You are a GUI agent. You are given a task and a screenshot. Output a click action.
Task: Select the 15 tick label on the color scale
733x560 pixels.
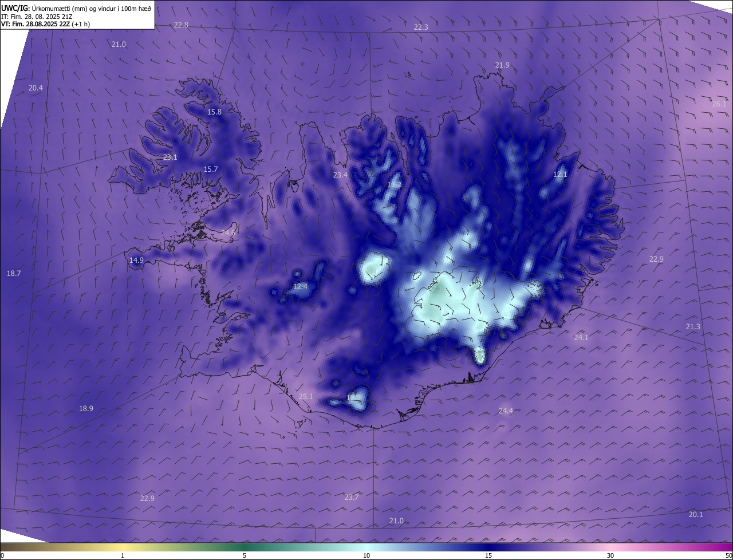[488, 555]
